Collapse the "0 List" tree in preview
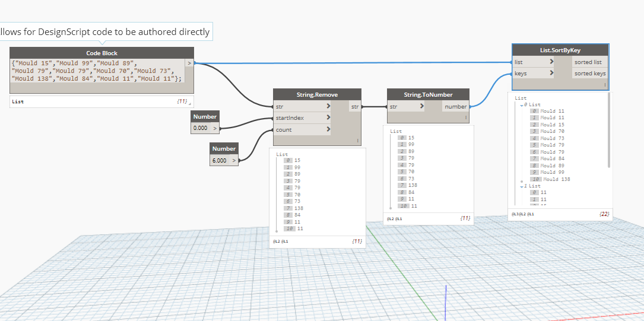Image resolution: width=644 pixels, height=321 pixels. coord(522,104)
